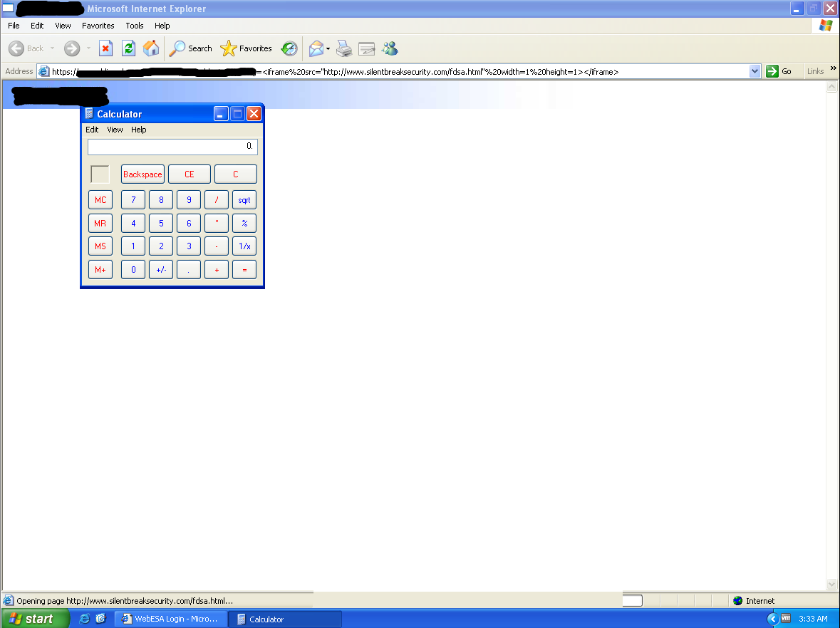This screenshot has width=840, height=628.
Task: Refresh the page with green arrows icon
Action: click(128, 48)
